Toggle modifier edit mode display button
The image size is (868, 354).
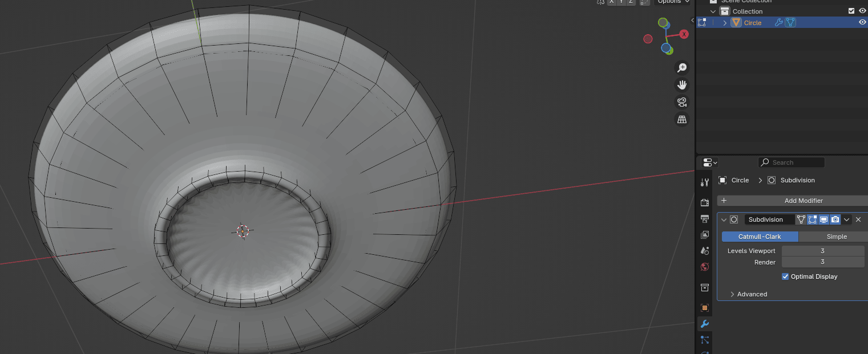(812, 219)
